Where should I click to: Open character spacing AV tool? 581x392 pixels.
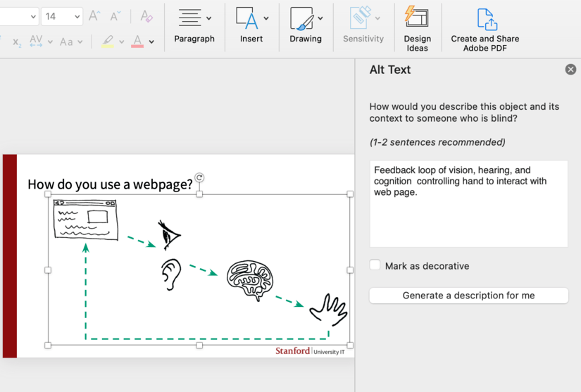pos(36,41)
